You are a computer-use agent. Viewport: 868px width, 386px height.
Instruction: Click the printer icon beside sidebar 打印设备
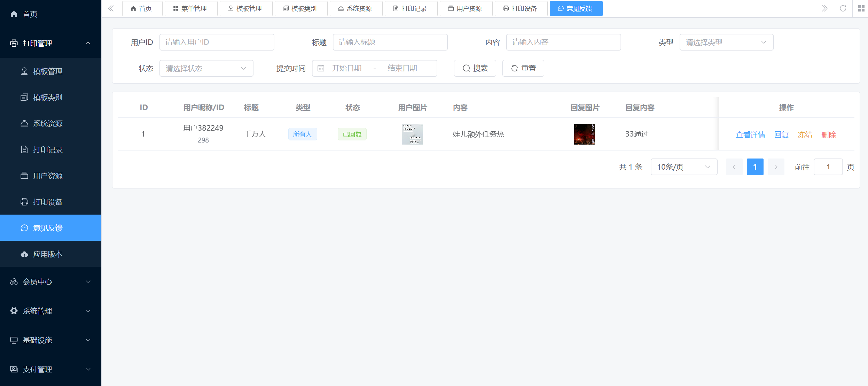point(24,202)
